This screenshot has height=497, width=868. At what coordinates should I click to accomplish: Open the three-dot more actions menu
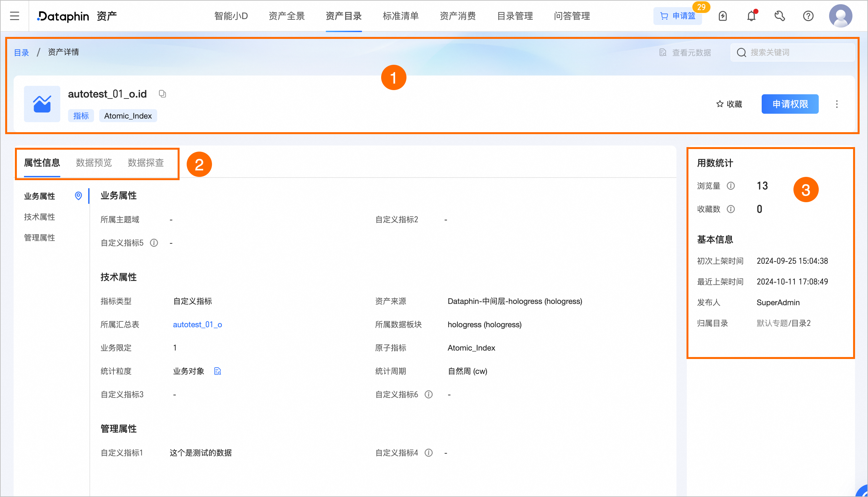click(x=837, y=104)
